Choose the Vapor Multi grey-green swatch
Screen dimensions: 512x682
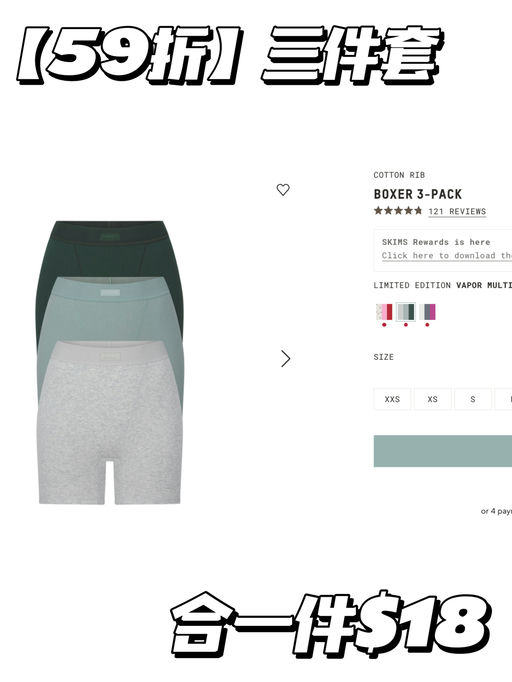(406, 312)
